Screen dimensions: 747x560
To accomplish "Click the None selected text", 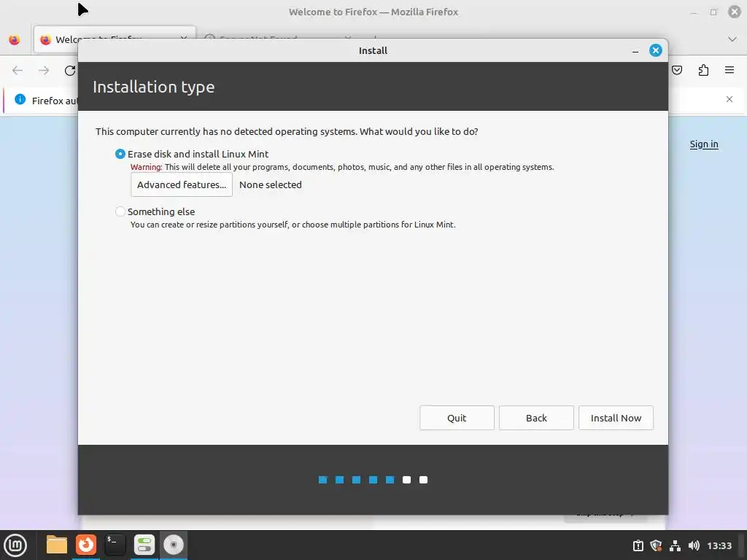I will pyautogui.click(x=270, y=184).
